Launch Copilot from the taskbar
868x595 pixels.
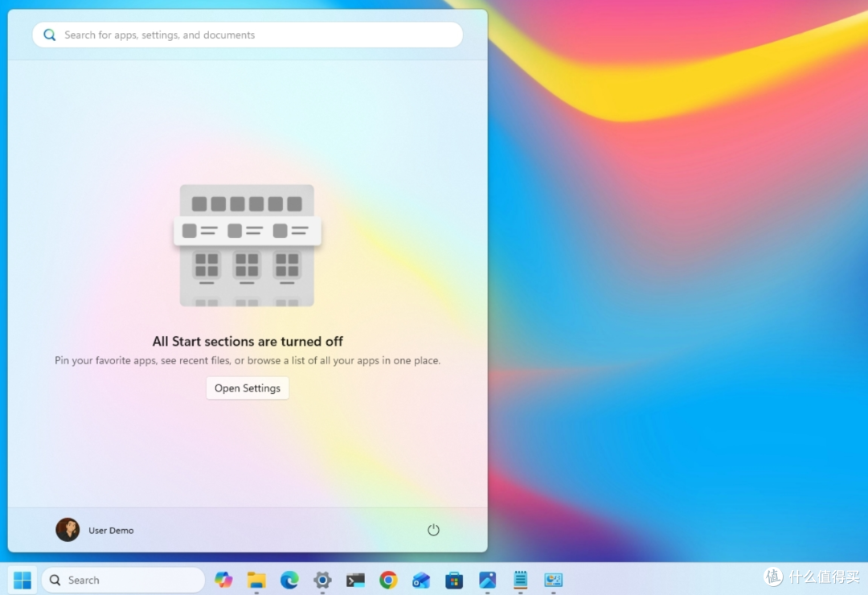[223, 580]
